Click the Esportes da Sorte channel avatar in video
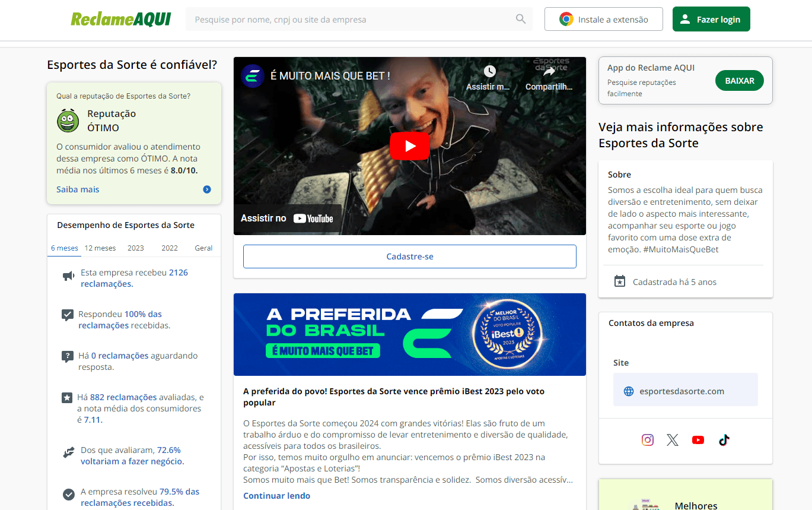This screenshot has height=510, width=812. click(253, 76)
